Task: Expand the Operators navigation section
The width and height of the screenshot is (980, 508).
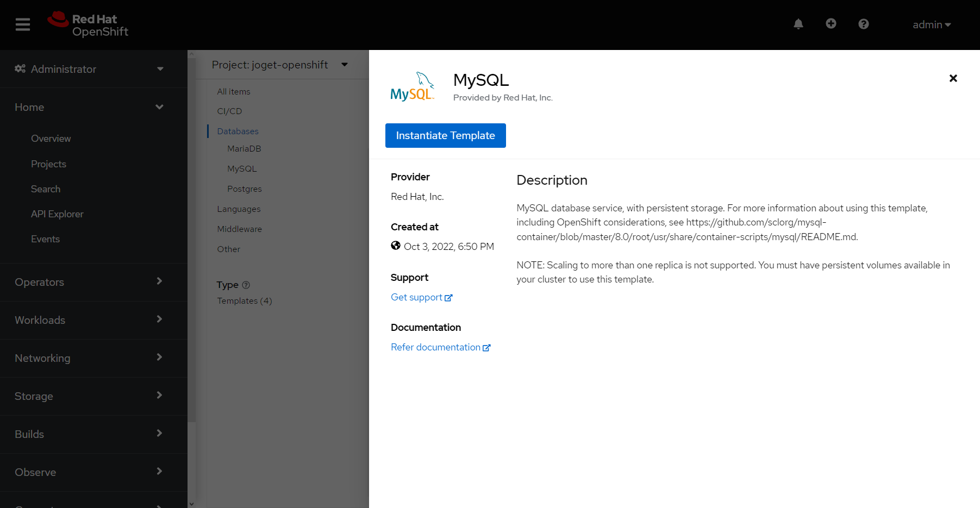Action: [x=90, y=282]
